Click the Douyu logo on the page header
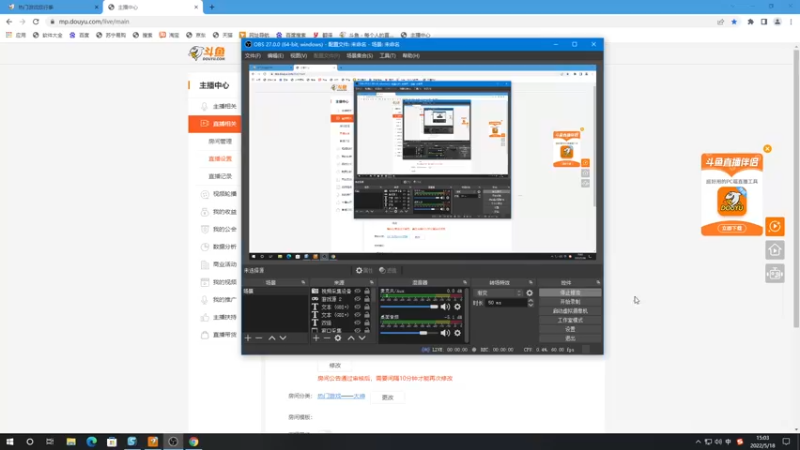This screenshot has width=800, height=450. coord(207,53)
